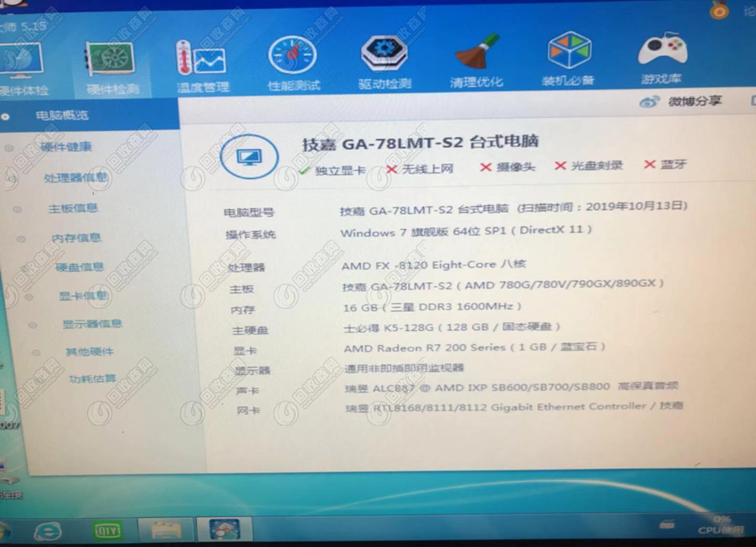The image size is (756, 547).
Task: Click AMD FX-8120 Eight-Core processor text
Action: (434, 265)
